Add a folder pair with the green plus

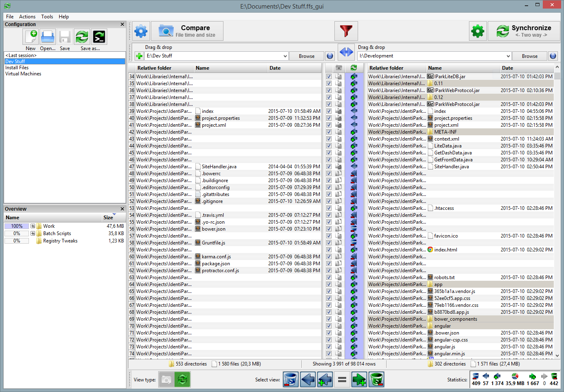(x=139, y=56)
